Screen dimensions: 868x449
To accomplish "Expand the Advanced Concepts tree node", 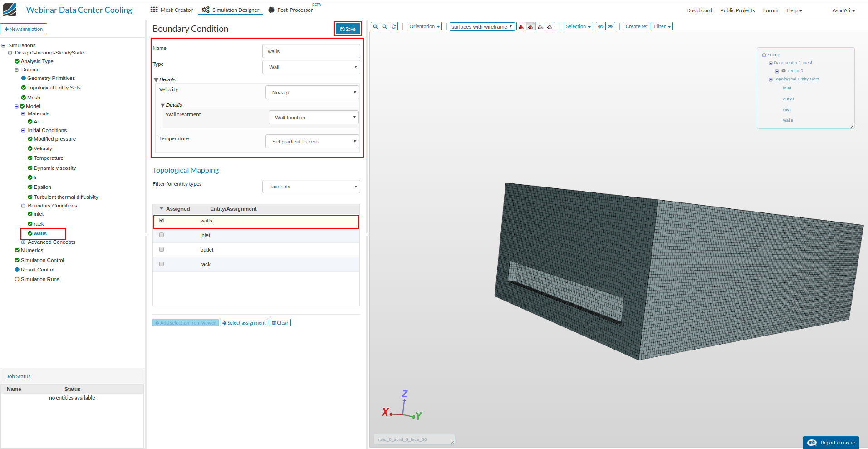I will click(23, 242).
